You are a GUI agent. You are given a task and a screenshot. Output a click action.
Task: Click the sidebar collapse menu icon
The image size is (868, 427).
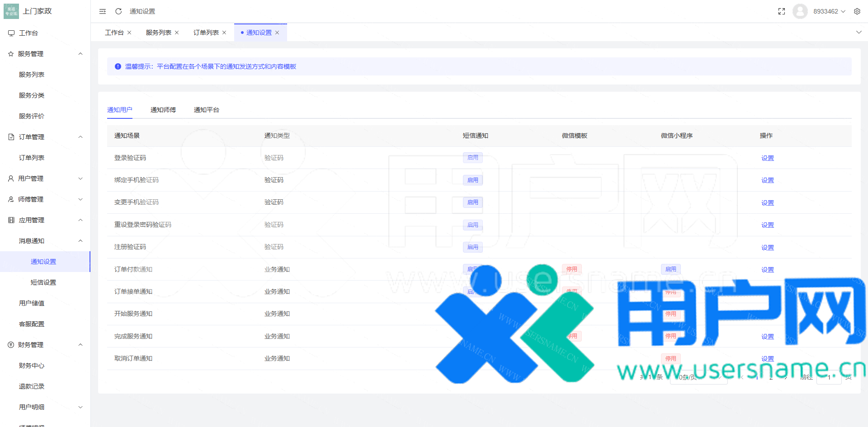coord(103,11)
